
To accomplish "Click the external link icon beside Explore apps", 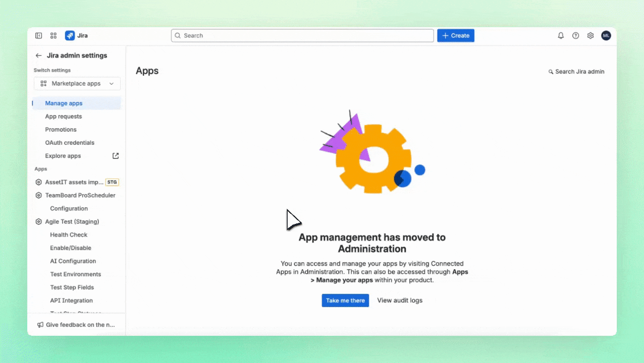I will coord(116,156).
